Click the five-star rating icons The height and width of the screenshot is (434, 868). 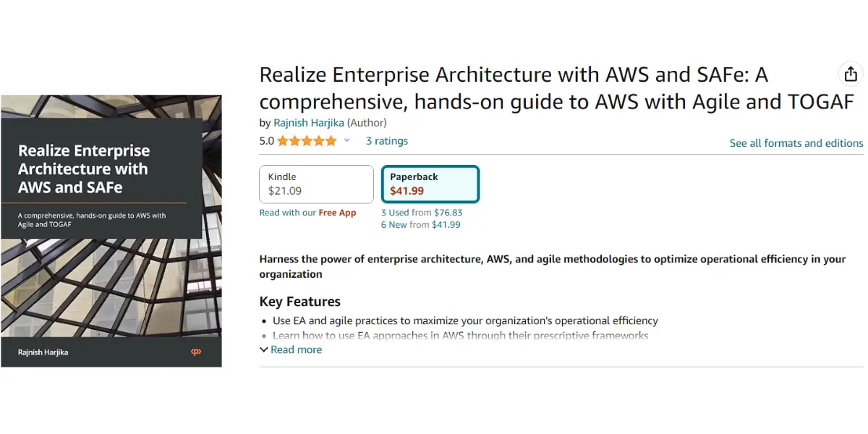[307, 141]
